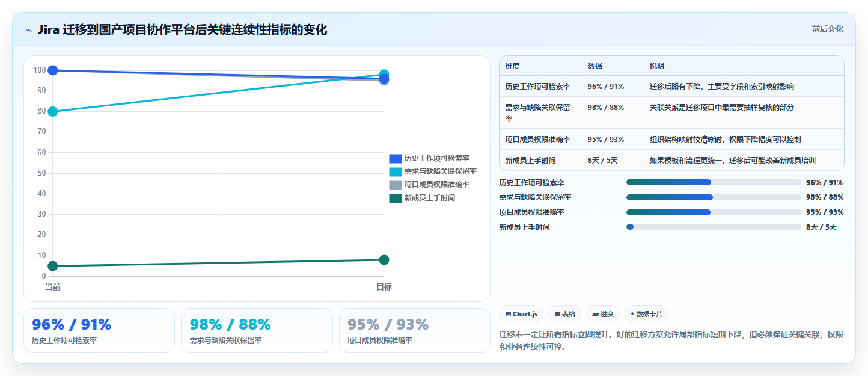Screen dimensions: 868x376
Task: Click the cyan data point at 当前 80
Action: (x=53, y=111)
